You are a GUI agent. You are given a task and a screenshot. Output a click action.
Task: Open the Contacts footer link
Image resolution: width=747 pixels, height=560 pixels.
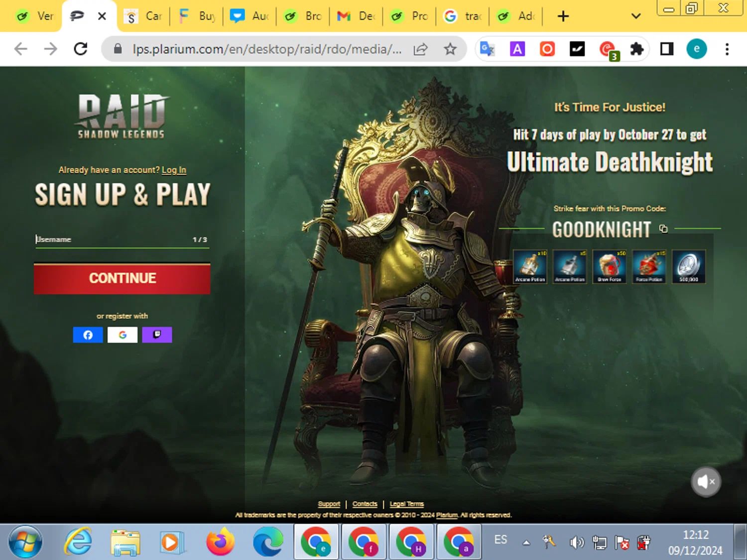point(365,504)
